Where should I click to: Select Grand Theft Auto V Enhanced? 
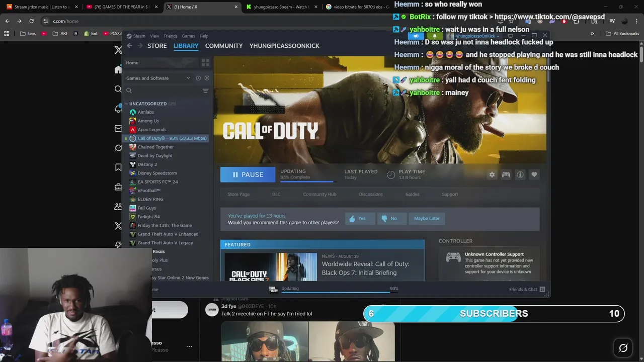pyautogui.click(x=167, y=234)
